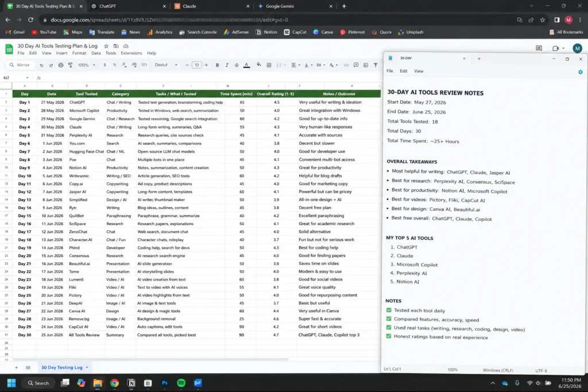Toggle italic formatting in Sheets
The height and width of the screenshot is (392, 588).
[x=227, y=65]
